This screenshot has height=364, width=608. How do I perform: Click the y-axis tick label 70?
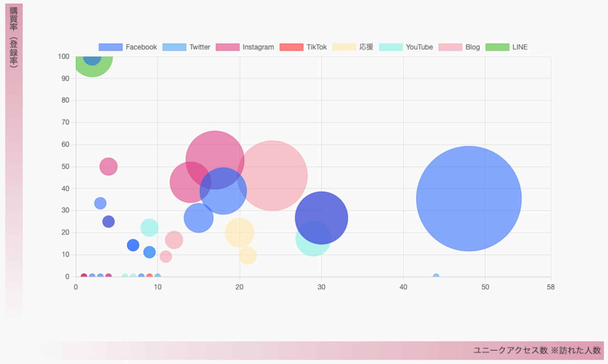65,122
